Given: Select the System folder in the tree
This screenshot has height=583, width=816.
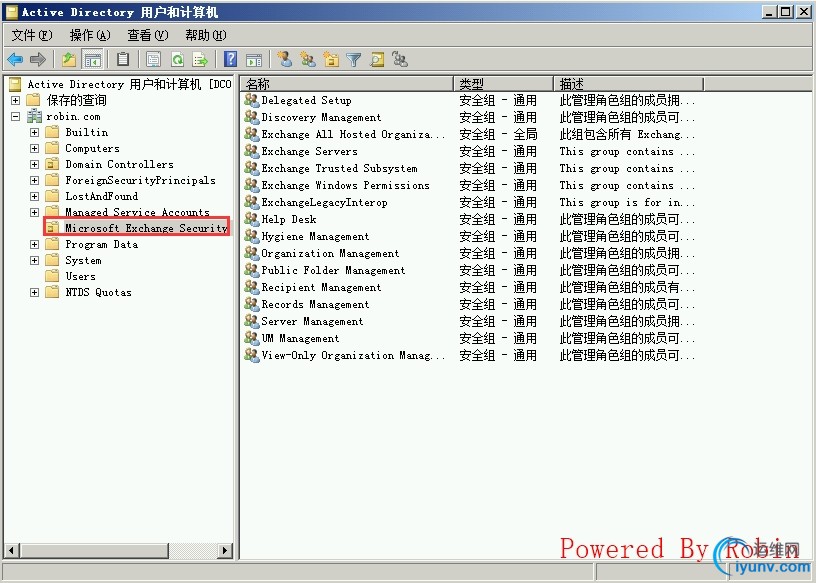Looking at the screenshot, I should click(83, 260).
